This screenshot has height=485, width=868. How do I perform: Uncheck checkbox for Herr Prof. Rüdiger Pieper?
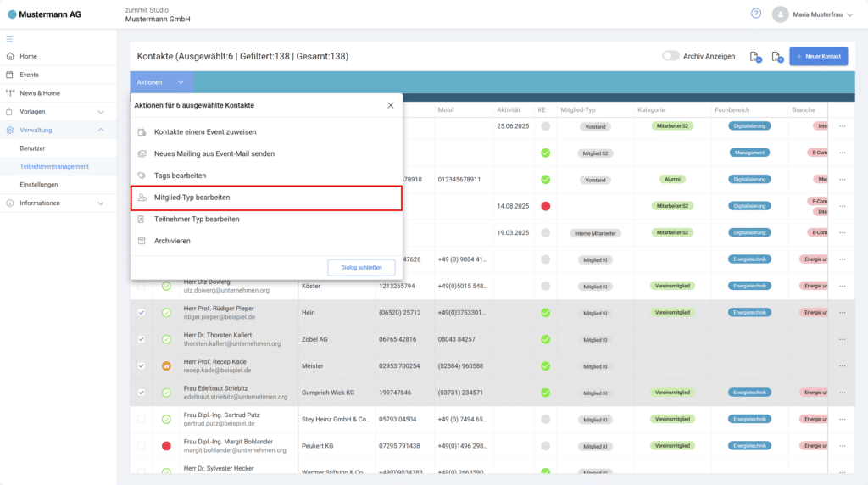(x=142, y=313)
